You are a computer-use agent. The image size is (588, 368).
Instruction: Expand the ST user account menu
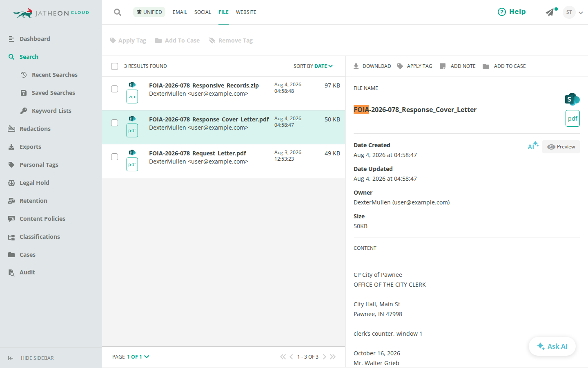pyautogui.click(x=581, y=13)
